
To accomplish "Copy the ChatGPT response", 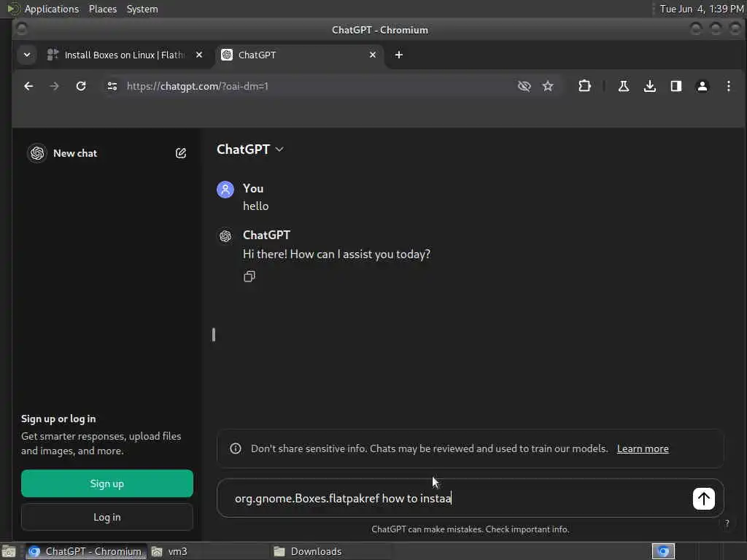I will (x=249, y=276).
